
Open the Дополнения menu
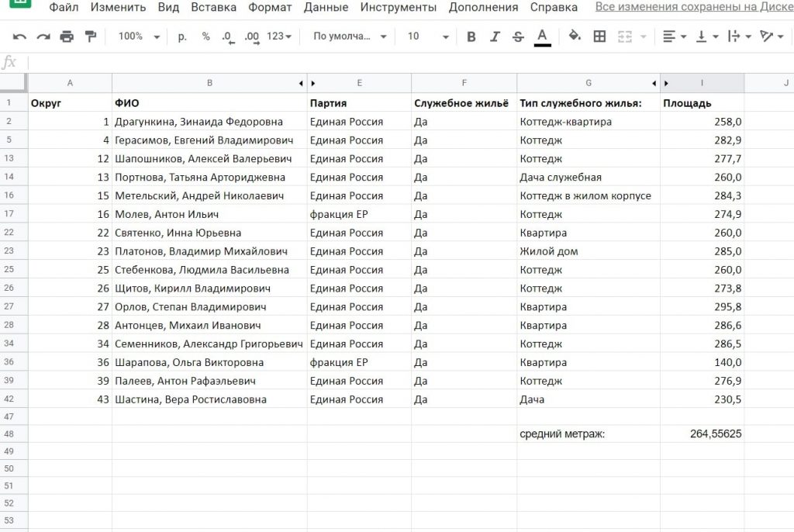(x=483, y=7)
